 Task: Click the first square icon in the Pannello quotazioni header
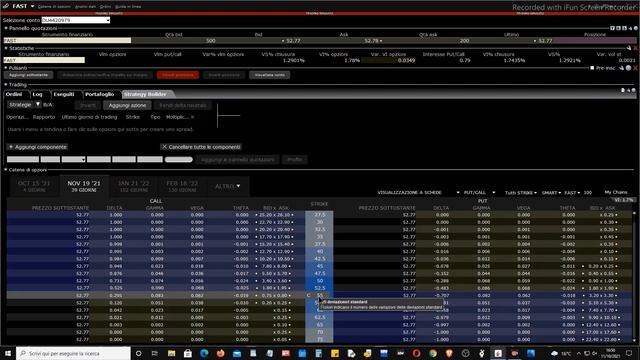[612, 28]
